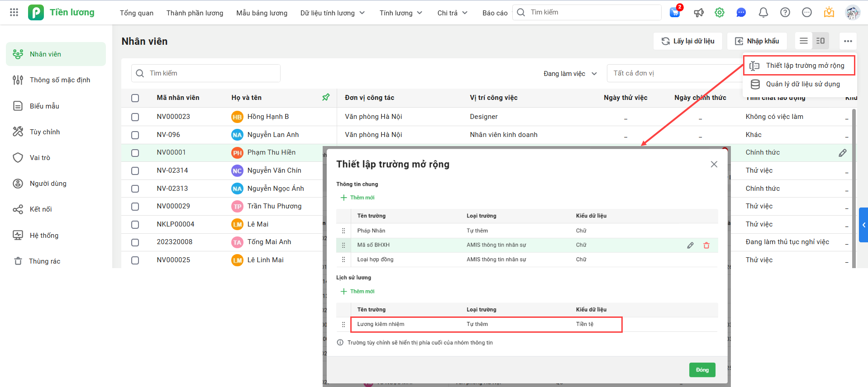
Task: Focus the top global Tìm kiếm field
Action: click(x=587, y=12)
